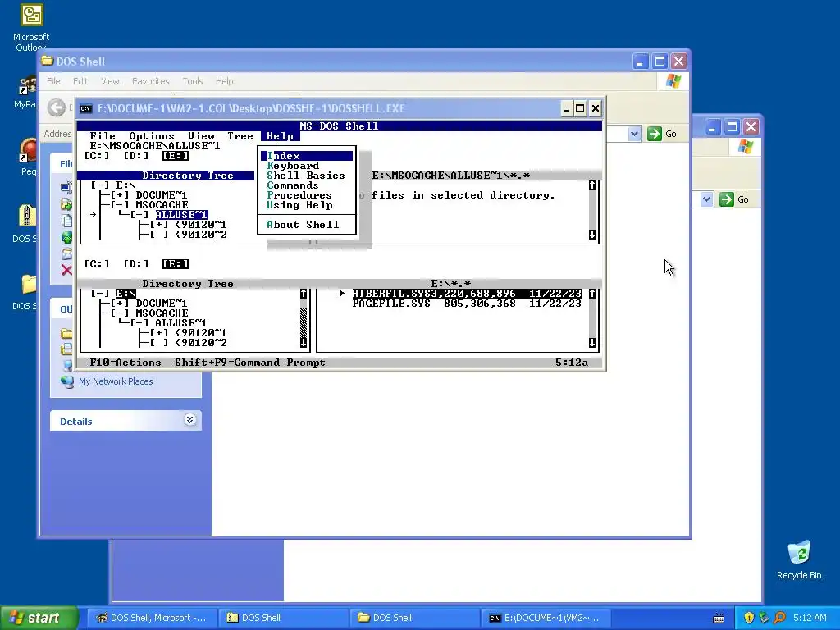Click Go button in DOS Shell Explorer window

(x=662, y=134)
